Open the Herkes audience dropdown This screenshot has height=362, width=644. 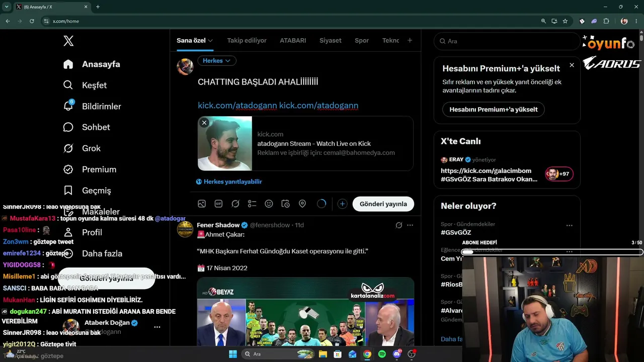click(217, 60)
